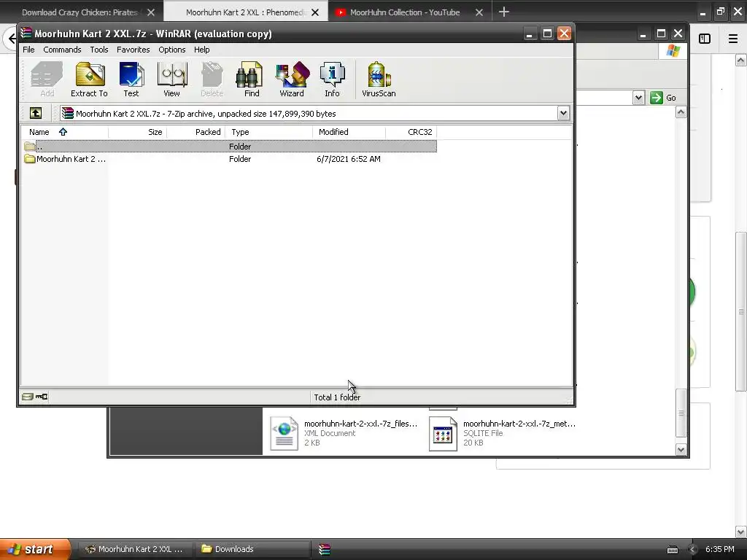
Task: Open the browser hamburger menu
Action: pyautogui.click(x=733, y=39)
